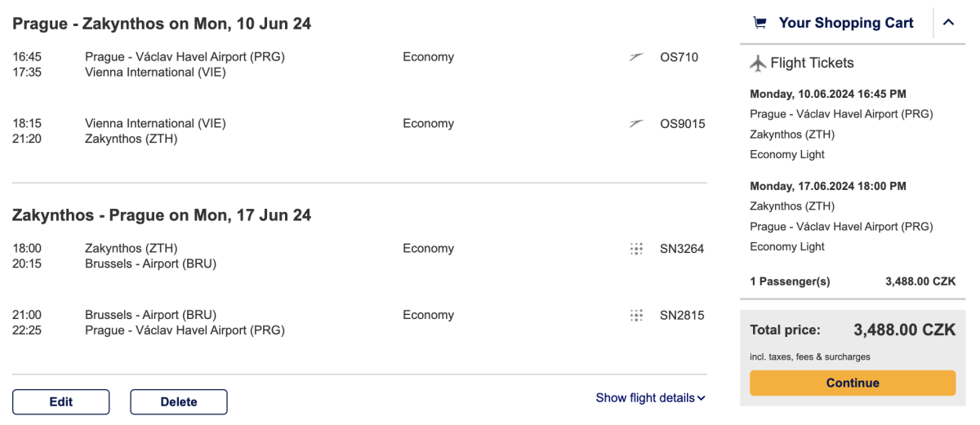Expand Show flight details
The width and height of the screenshot is (980, 425).
pyautogui.click(x=650, y=398)
